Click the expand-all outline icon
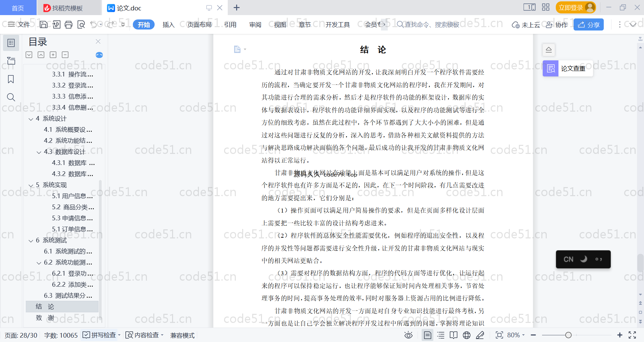Screen dimensions: 644x342 point(29,55)
